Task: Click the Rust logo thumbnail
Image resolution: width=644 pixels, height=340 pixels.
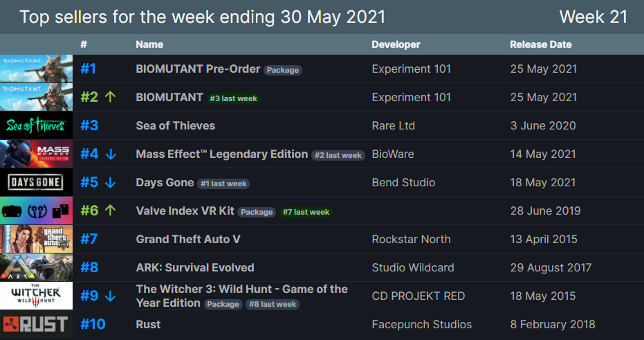Action: click(36, 324)
